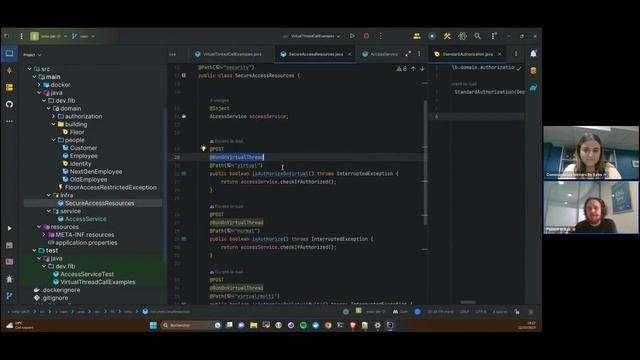The height and width of the screenshot is (360, 640).
Task: Open the build tools hammer icon
Action: tap(447, 36)
